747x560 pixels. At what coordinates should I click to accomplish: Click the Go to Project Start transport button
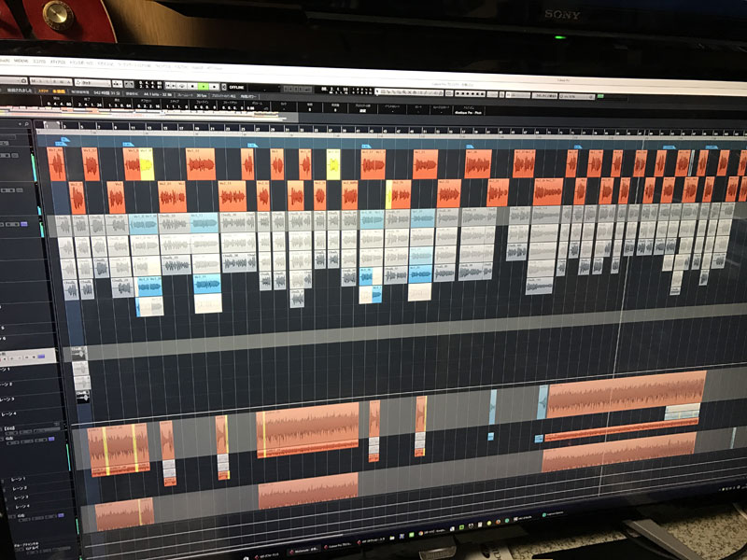pyautogui.click(x=169, y=86)
